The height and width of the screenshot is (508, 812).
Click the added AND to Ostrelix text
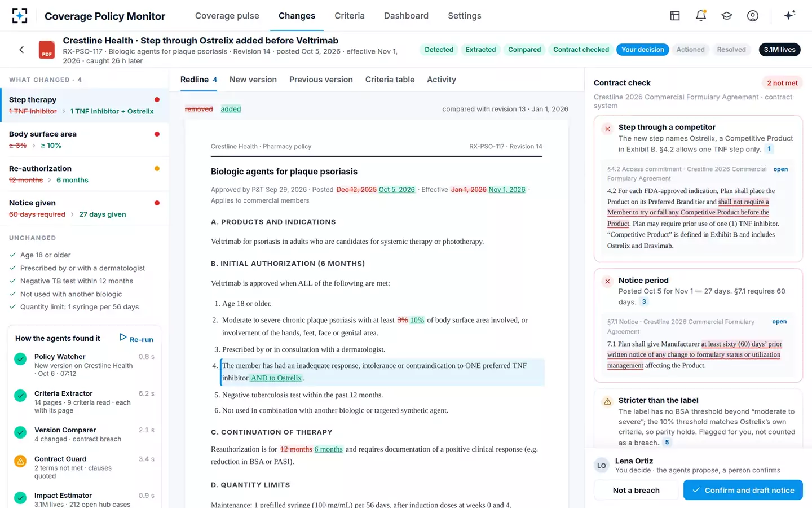pyautogui.click(x=276, y=378)
